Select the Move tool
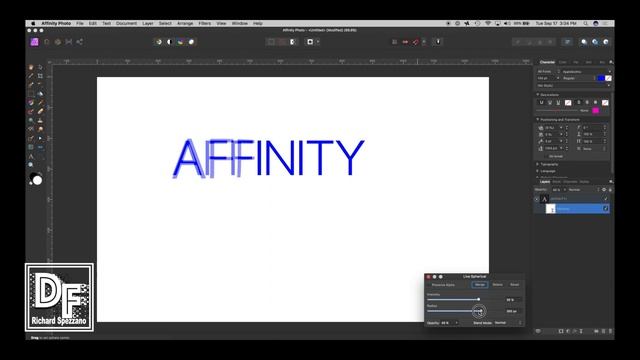 pyautogui.click(x=40, y=67)
